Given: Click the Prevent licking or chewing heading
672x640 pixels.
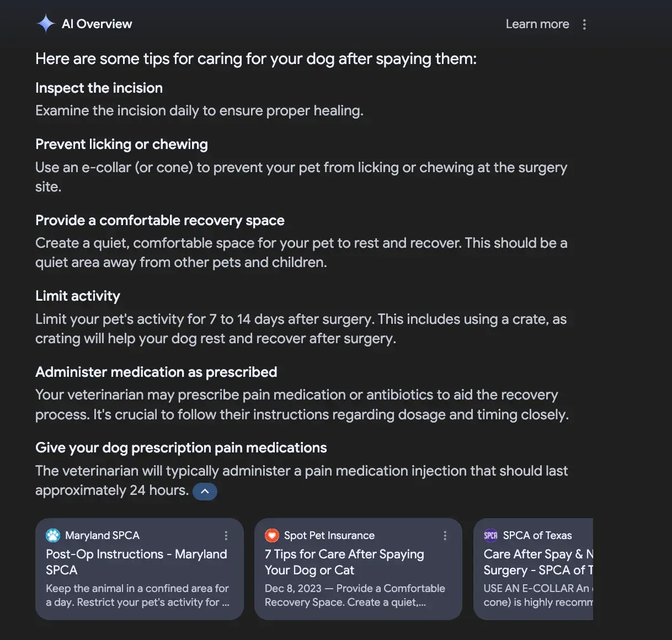Looking at the screenshot, I should [121, 145].
